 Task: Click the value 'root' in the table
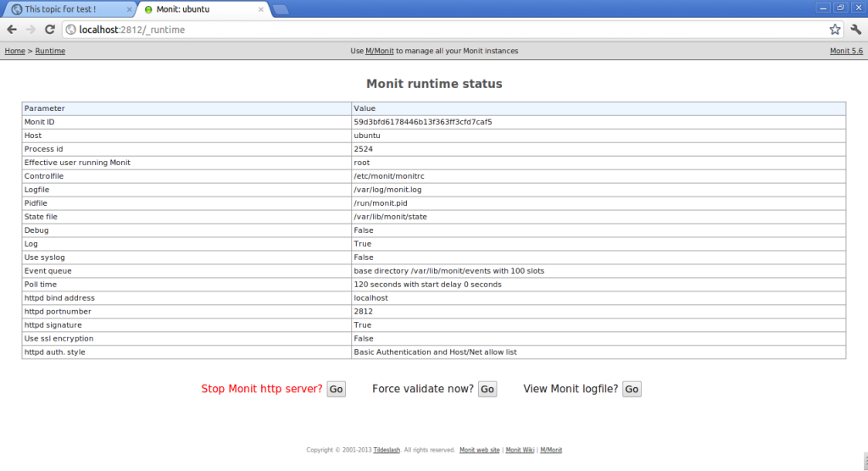click(x=361, y=163)
